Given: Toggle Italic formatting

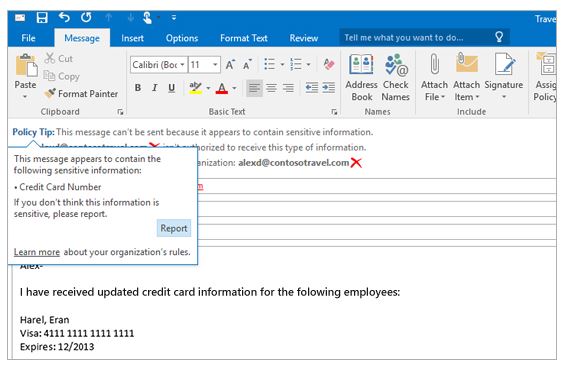Looking at the screenshot, I should click(155, 88).
